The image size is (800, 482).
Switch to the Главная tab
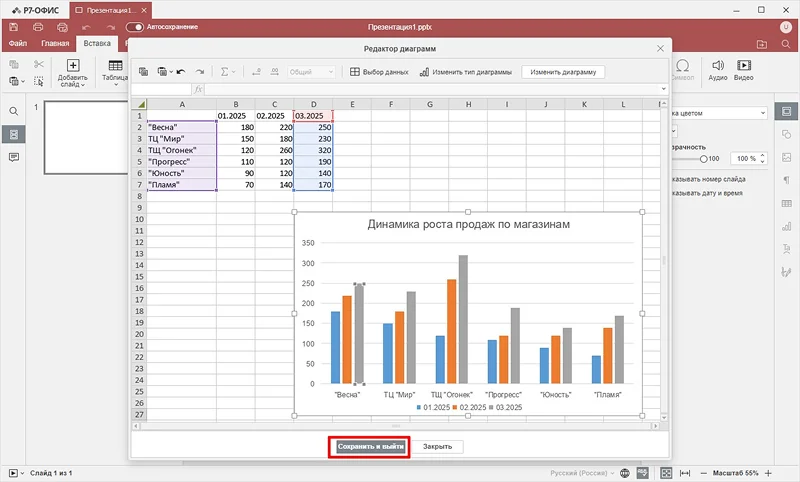coord(55,43)
